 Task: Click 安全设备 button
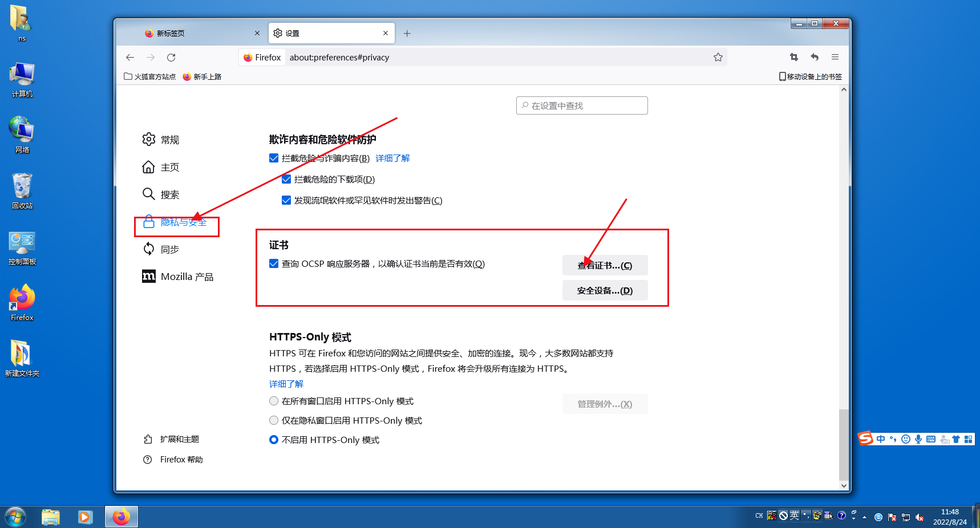pyautogui.click(x=605, y=290)
